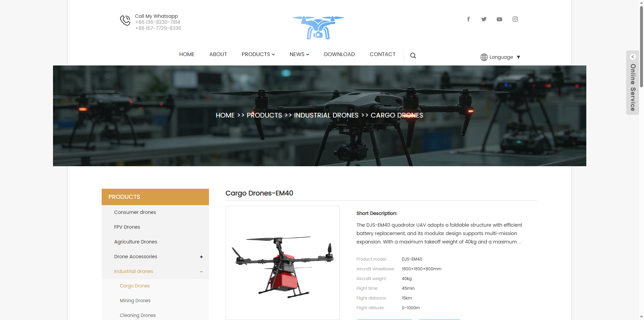The width and height of the screenshot is (644, 320).
Task: Click Drone Accessories category link
Action: pyautogui.click(x=136, y=257)
